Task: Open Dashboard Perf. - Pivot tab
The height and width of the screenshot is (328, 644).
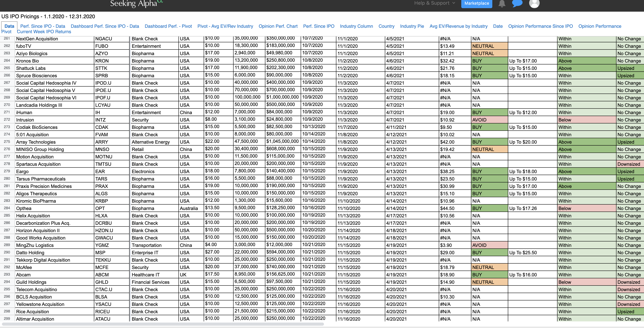Action: pyautogui.click(x=168, y=26)
